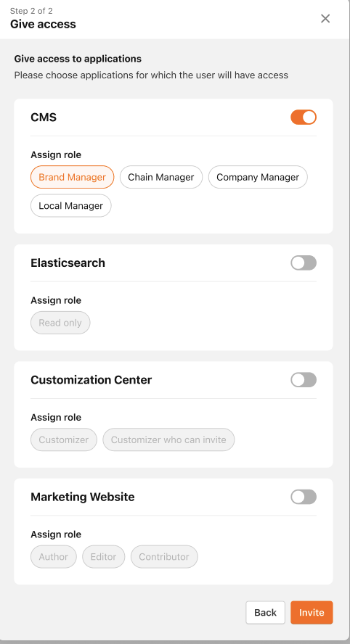
Task: Select the Read only role
Action: (60, 323)
